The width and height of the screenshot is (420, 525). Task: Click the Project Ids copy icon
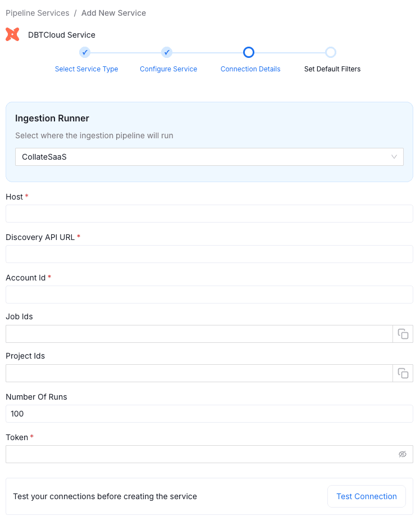[403, 373]
